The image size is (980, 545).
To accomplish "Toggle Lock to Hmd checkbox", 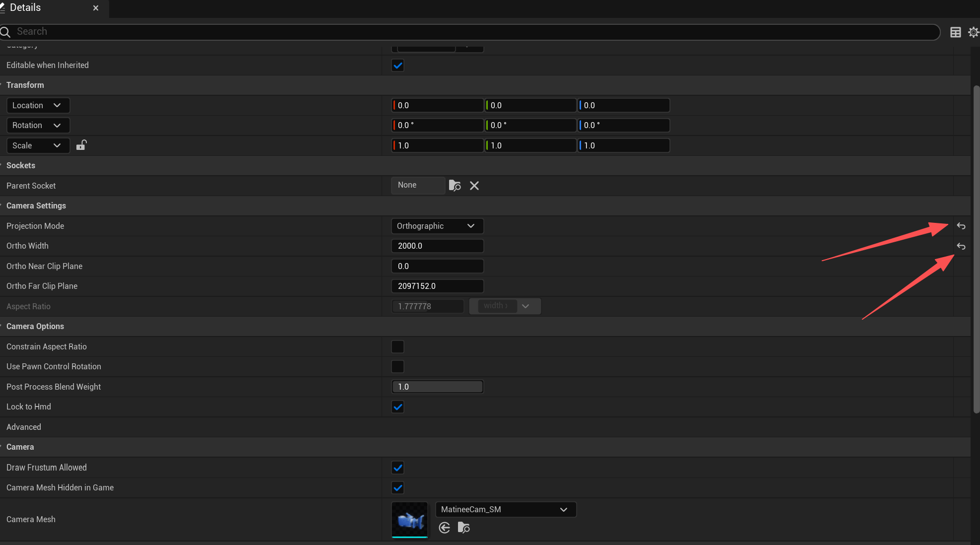I will pyautogui.click(x=397, y=407).
